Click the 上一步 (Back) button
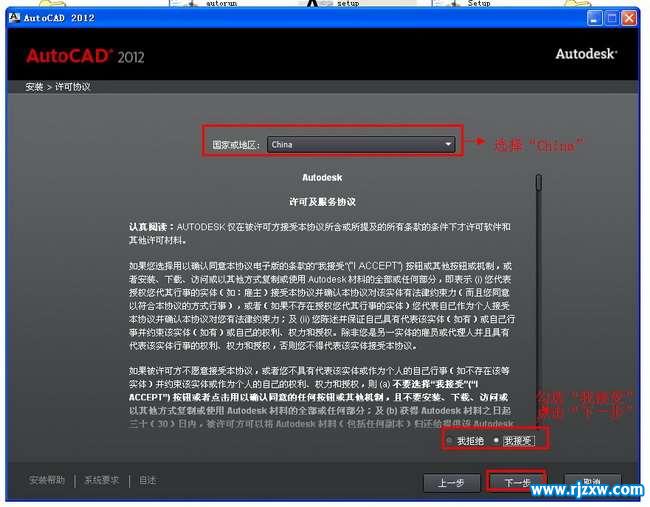Screen dimensions: 650x507 [451, 483]
